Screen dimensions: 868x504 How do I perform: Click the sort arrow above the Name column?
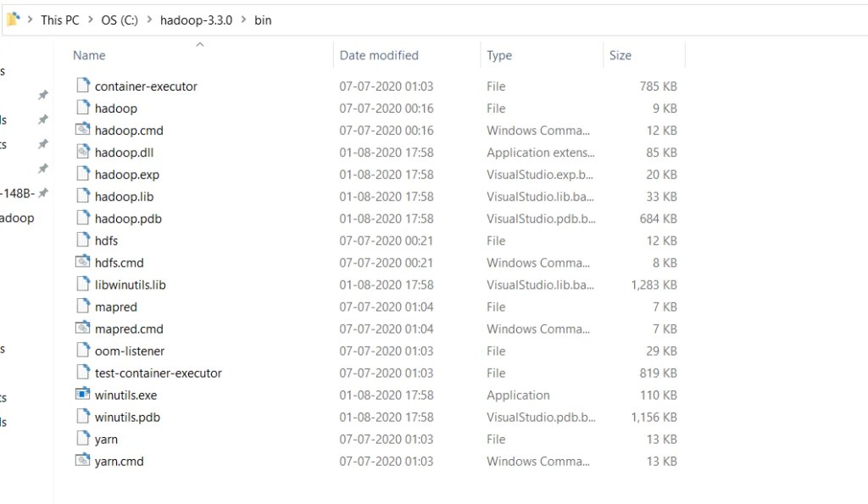[x=200, y=44]
